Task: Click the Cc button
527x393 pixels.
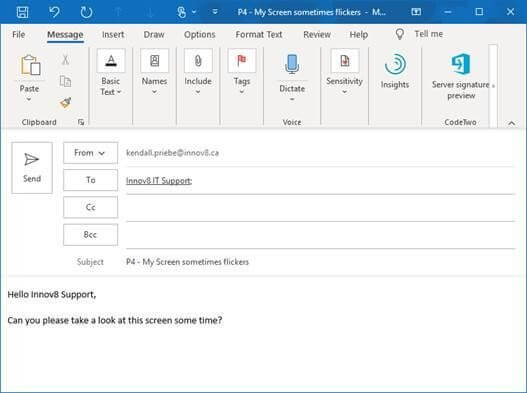Action: tap(90, 207)
